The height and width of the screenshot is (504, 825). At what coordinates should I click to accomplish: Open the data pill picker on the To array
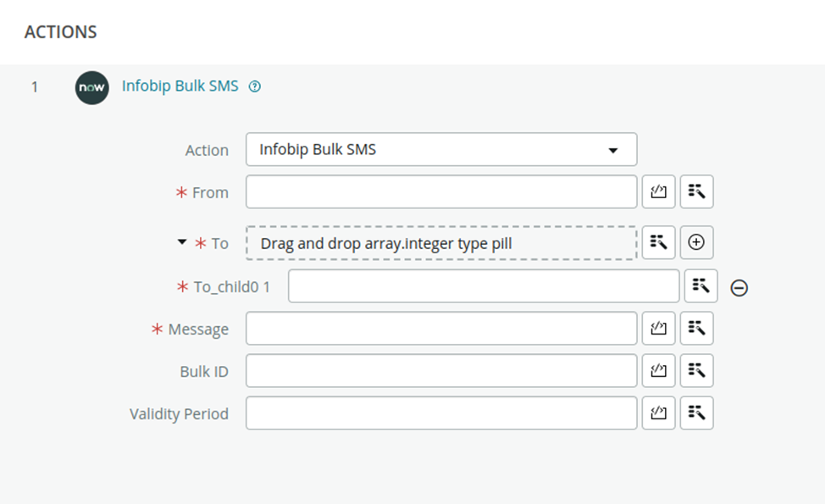[658, 242]
